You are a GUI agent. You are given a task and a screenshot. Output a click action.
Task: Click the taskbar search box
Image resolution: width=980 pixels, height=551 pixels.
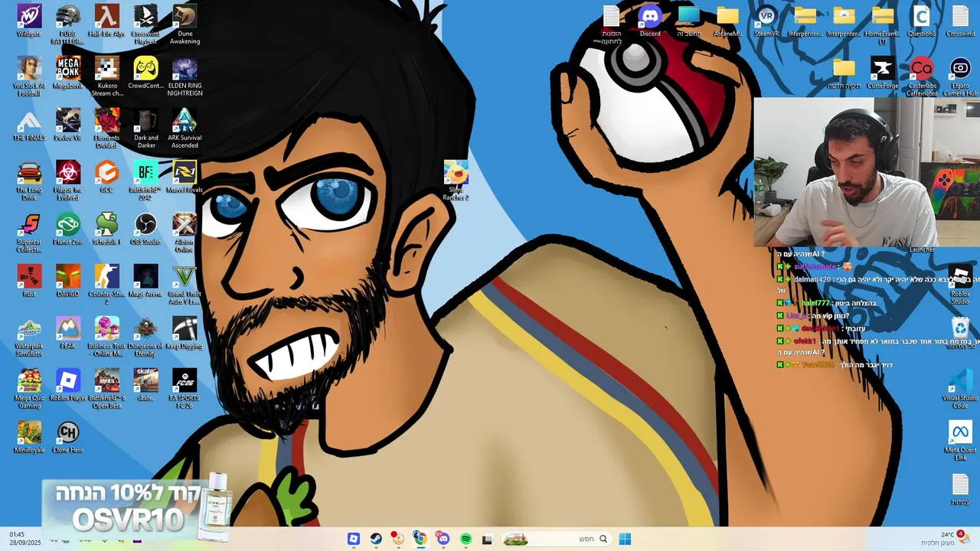[x=557, y=539]
